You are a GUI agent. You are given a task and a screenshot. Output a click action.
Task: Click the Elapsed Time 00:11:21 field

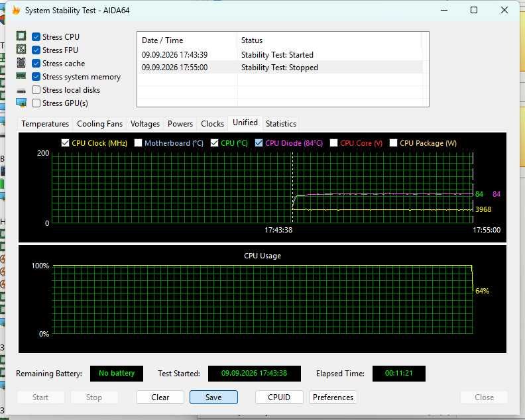pyautogui.click(x=399, y=374)
